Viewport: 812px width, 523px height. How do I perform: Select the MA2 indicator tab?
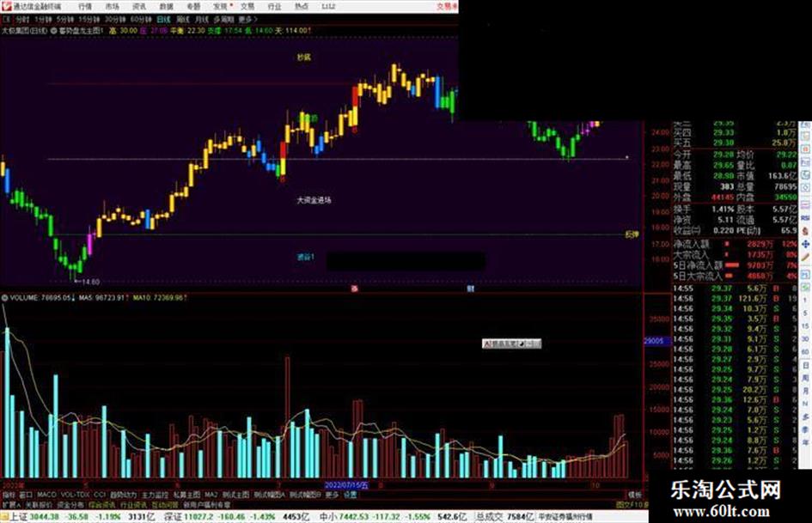point(211,495)
